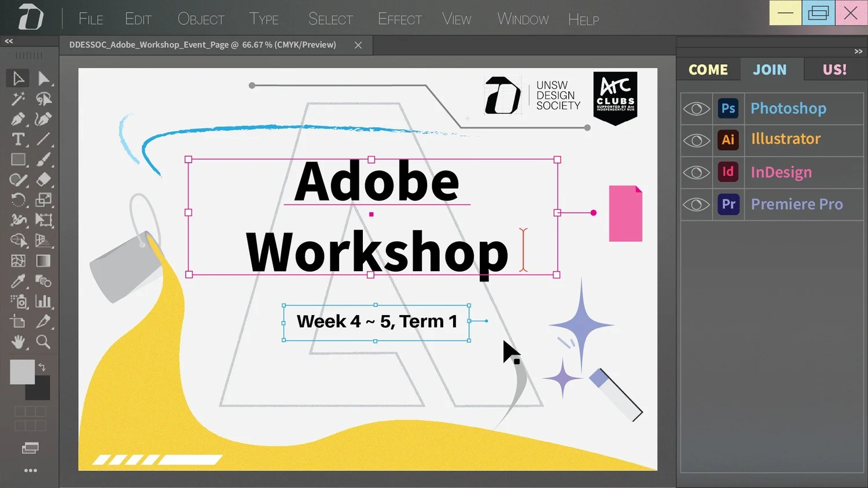Image resolution: width=868 pixels, height=488 pixels.
Task: Activate the Scale tool
Action: tap(43, 200)
